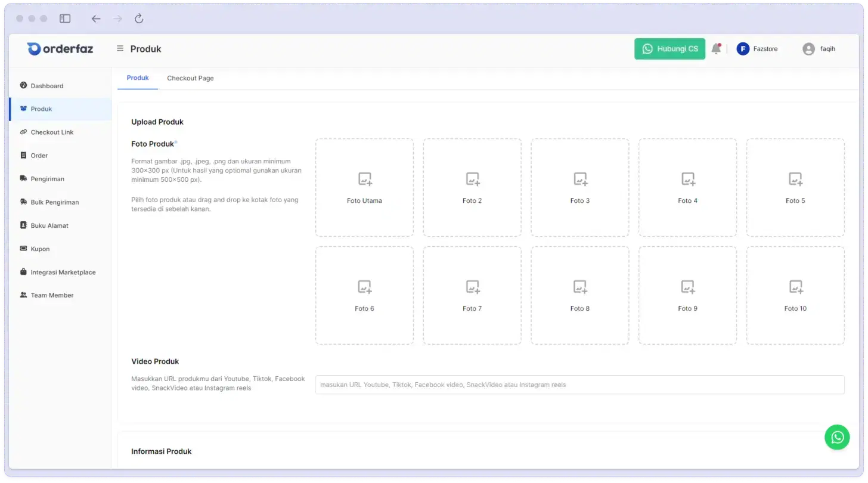This screenshot has width=868, height=483.
Task: Open Integrasi Marketplace in the sidebar
Action: [x=63, y=273]
